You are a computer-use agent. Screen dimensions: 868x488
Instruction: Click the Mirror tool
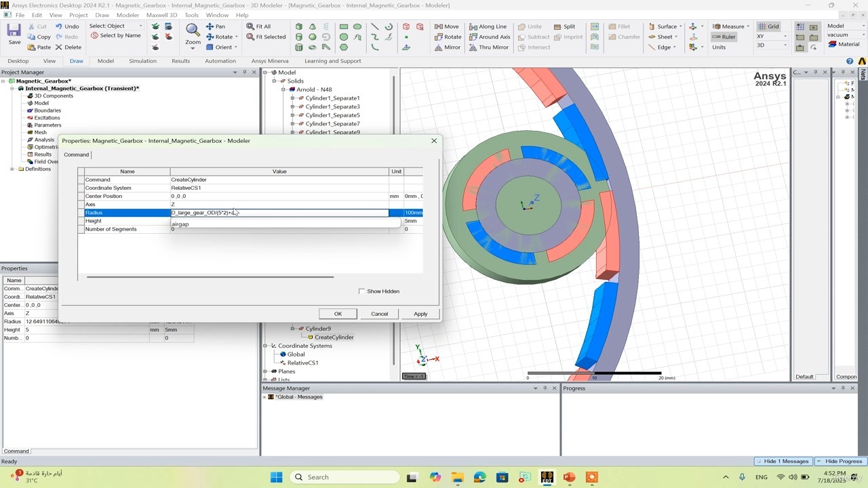(448, 47)
